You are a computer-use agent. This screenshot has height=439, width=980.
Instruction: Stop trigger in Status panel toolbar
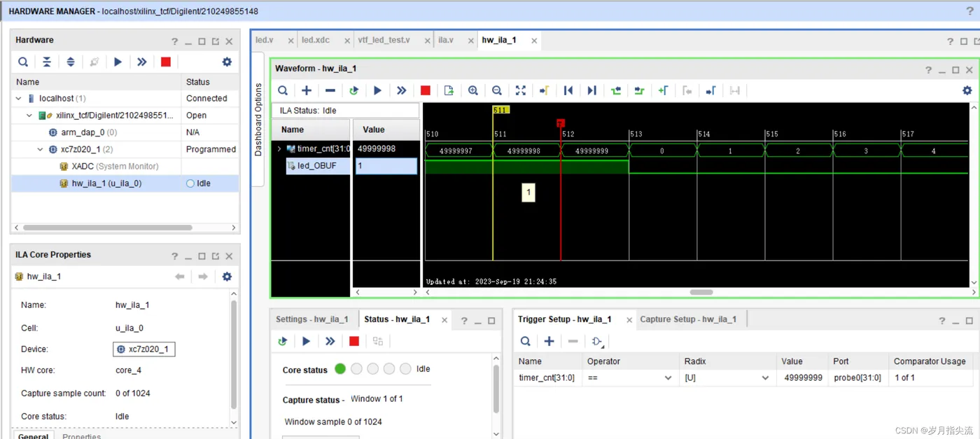click(354, 341)
